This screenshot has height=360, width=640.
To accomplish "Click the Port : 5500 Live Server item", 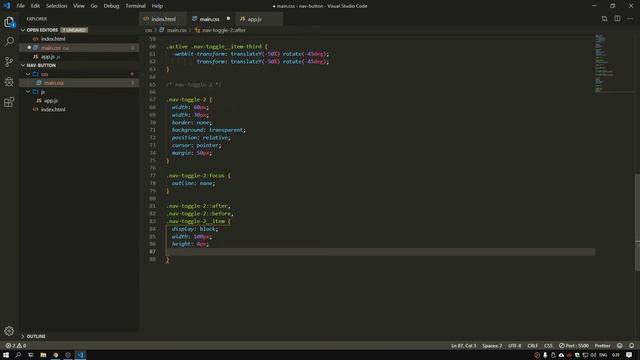I will (x=574, y=346).
